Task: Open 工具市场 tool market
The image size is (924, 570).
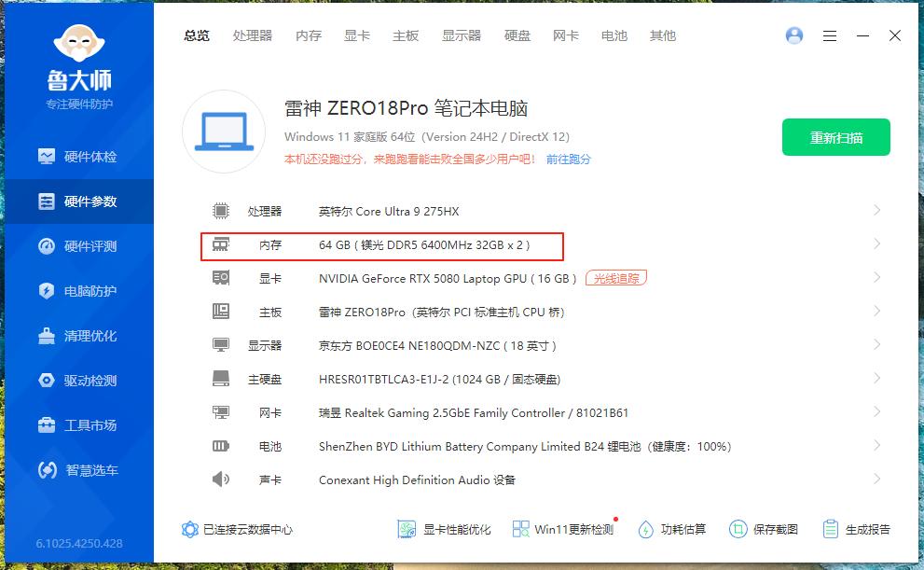Action: point(77,425)
